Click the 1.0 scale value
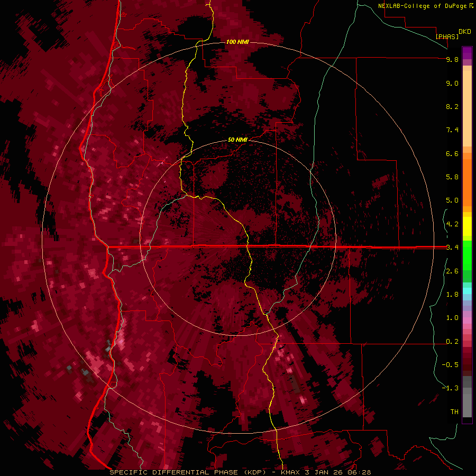The image size is (476, 476). 452,318
